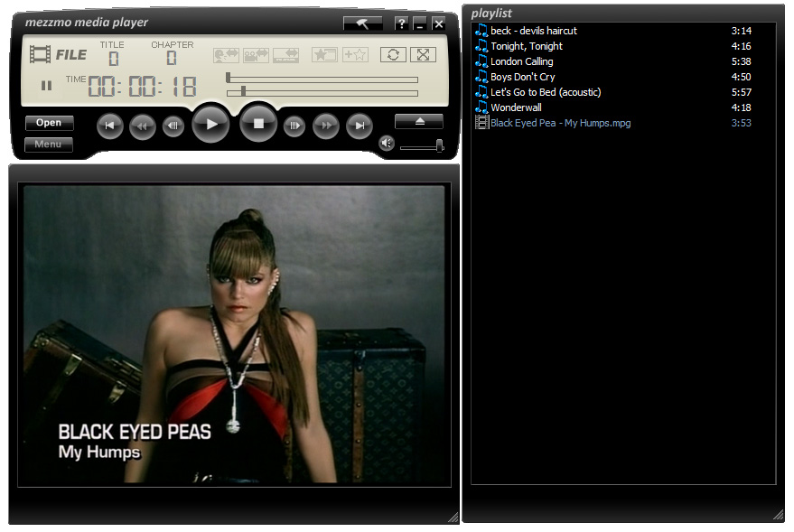
Task: Click the 4:16 duration in the playlist
Action: point(742,47)
